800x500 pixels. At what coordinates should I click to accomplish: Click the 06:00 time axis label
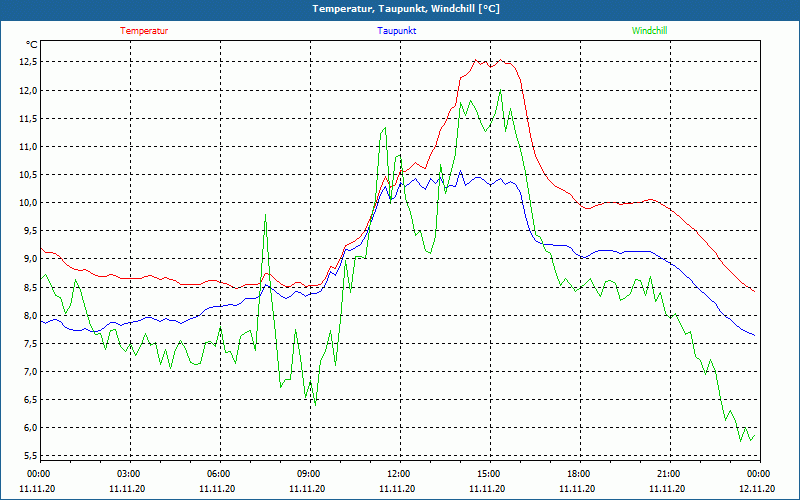point(220,474)
